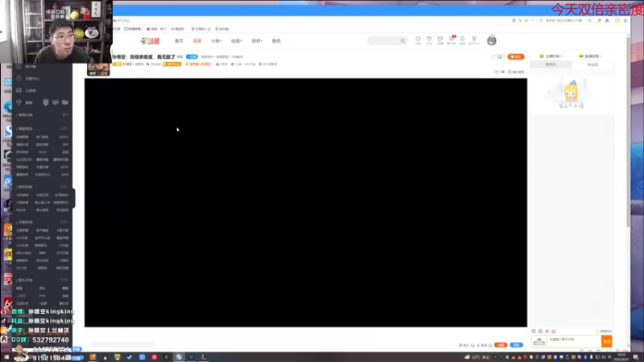Expand the 视频 video dropdown

point(236,41)
